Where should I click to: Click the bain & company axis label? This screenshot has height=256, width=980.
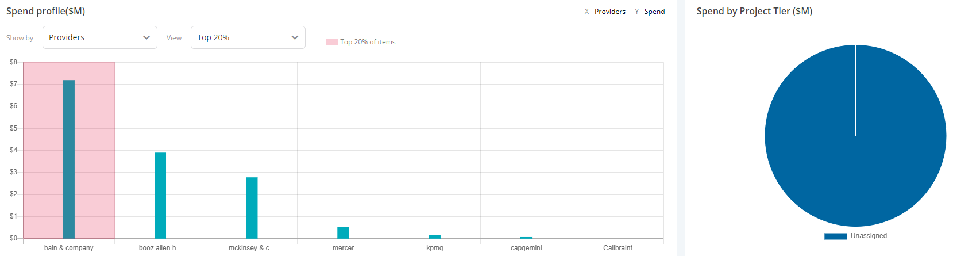[x=69, y=248]
